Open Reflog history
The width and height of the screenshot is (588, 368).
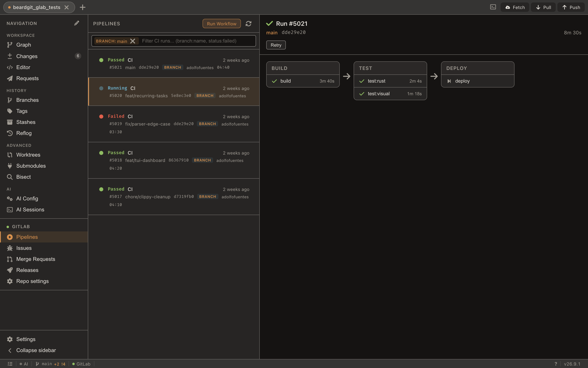pos(44,133)
